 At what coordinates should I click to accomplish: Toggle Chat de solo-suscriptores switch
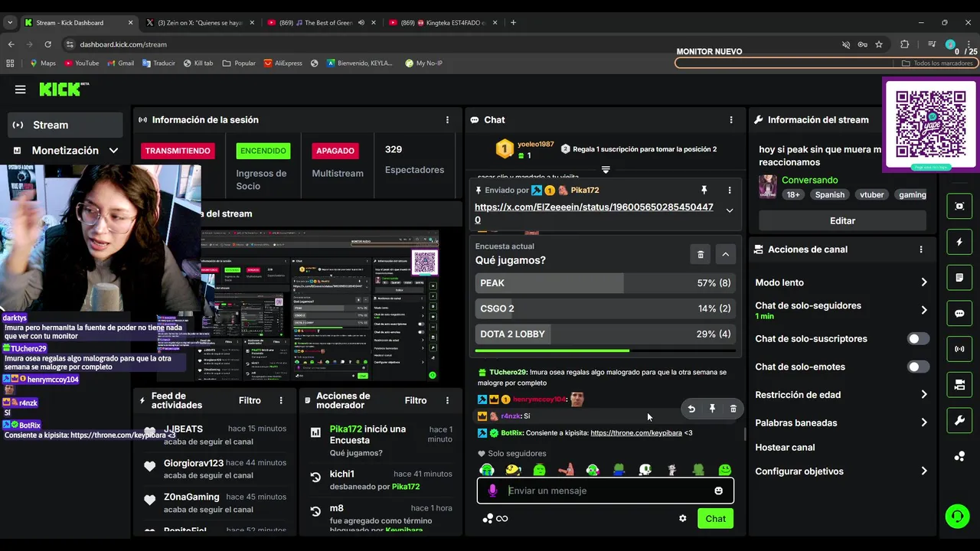(x=918, y=339)
